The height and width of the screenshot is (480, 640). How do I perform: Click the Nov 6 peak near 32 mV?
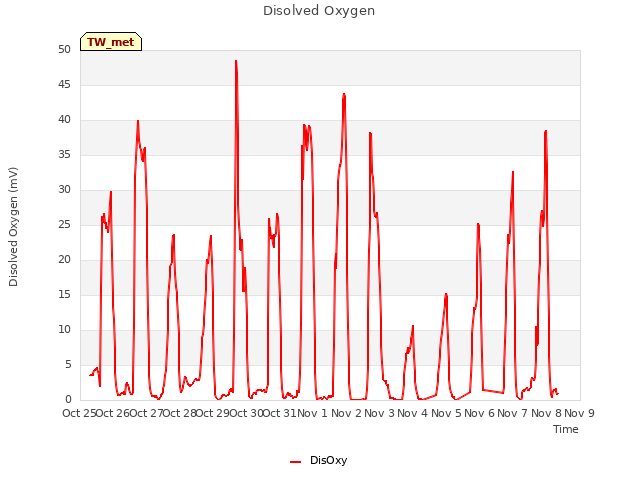513,172
